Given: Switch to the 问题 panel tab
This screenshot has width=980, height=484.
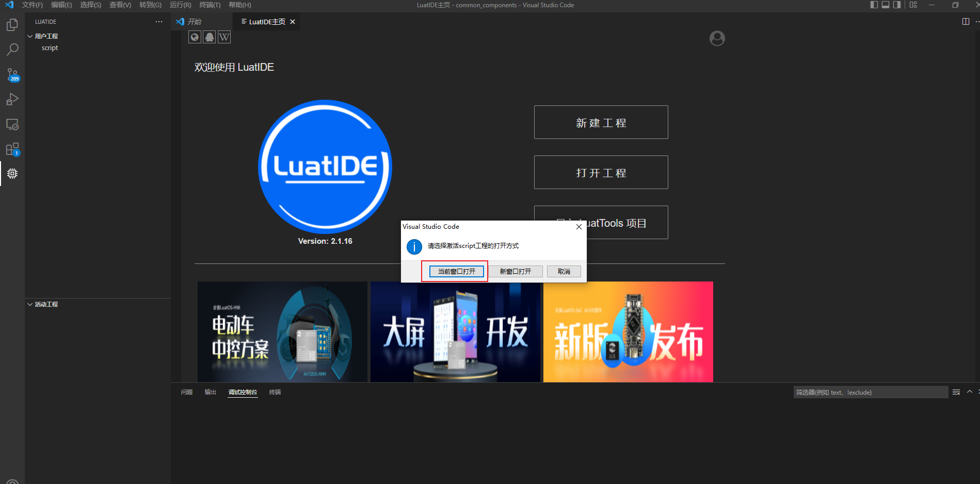Looking at the screenshot, I should 187,392.
